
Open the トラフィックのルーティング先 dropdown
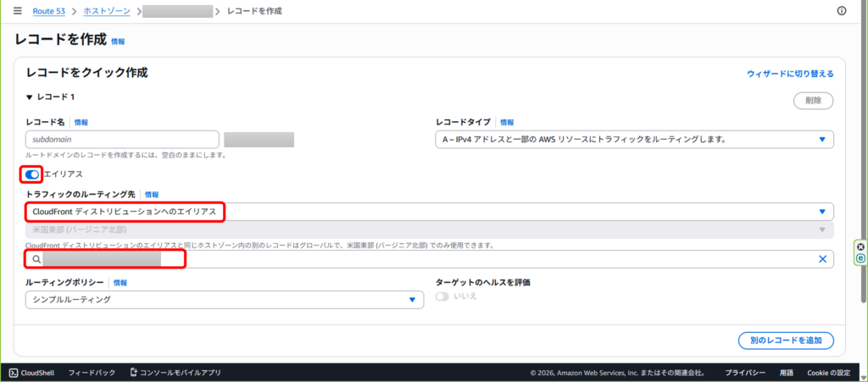[x=429, y=211]
